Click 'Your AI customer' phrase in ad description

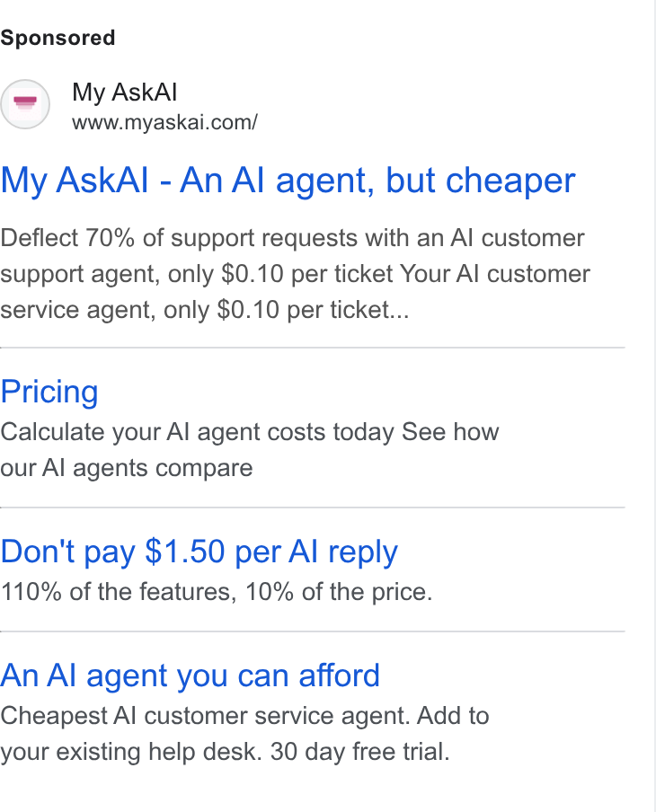[x=495, y=274]
